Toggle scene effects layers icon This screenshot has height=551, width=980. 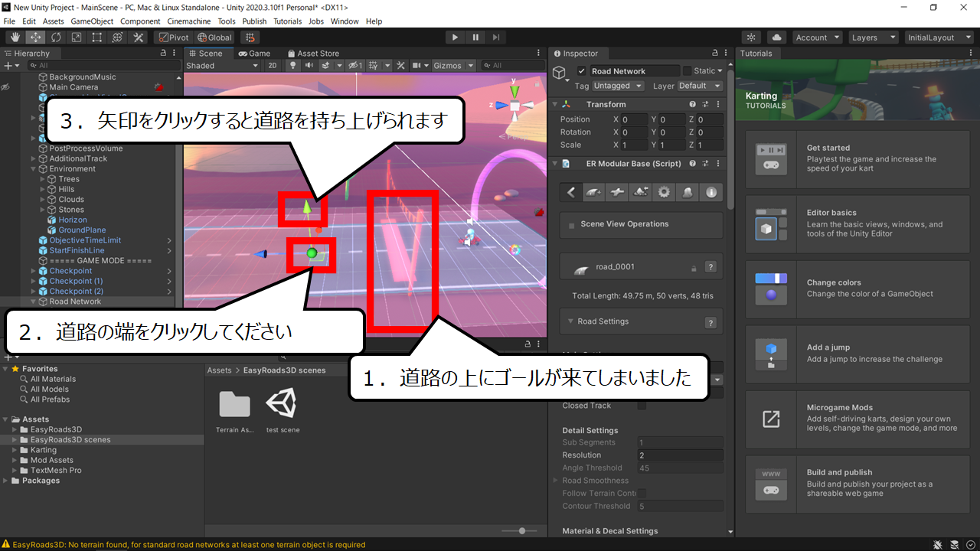[x=328, y=66]
